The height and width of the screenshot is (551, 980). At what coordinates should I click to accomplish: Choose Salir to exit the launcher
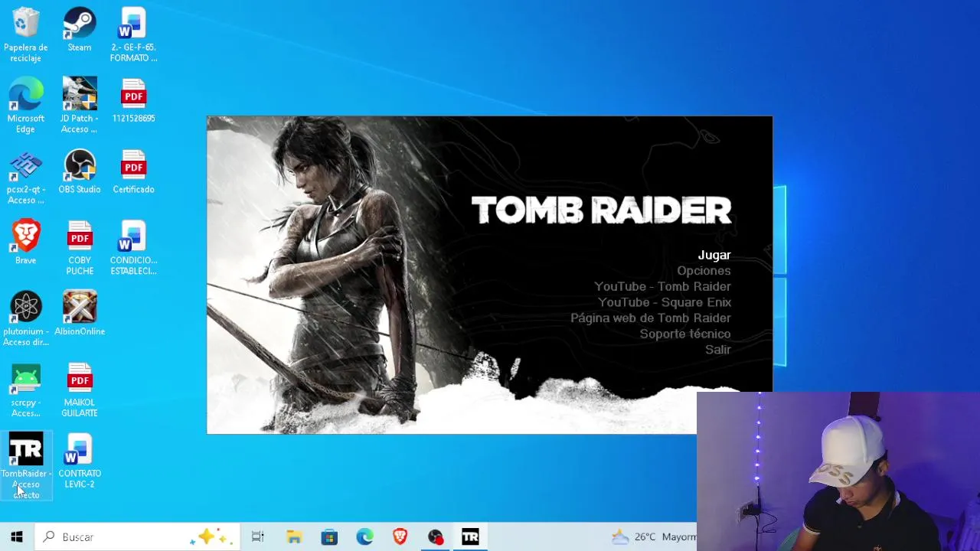tap(718, 350)
